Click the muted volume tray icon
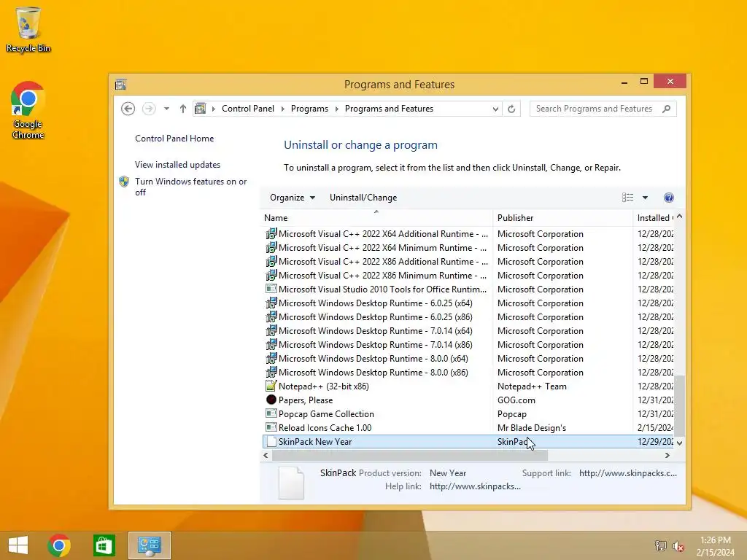This screenshot has height=560, width=747. (x=678, y=546)
